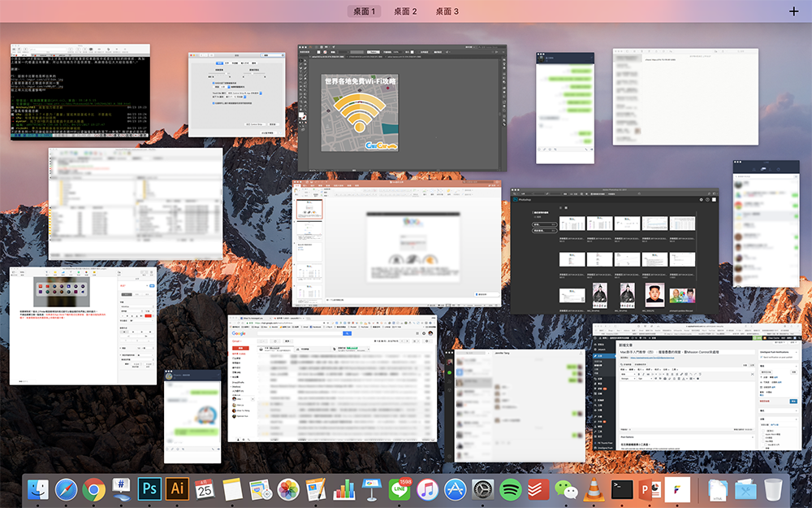Screen dimensions: 812x508
Task: Select the FTP file transfer window
Action: (x=136, y=204)
